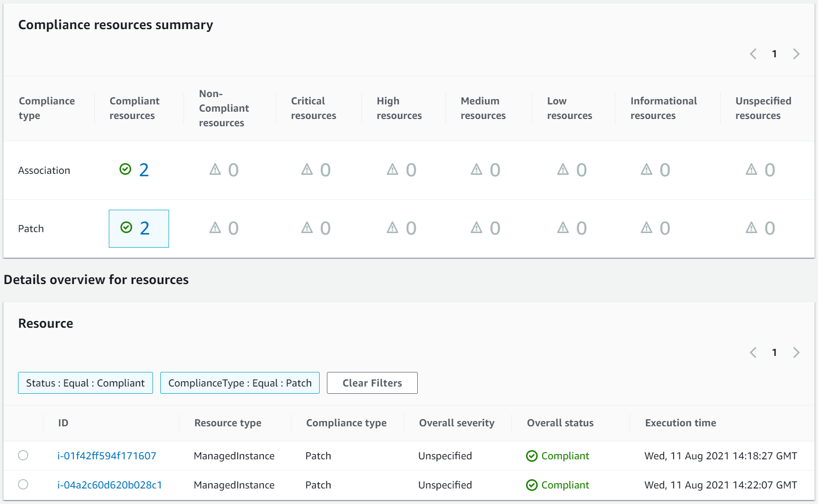Click warning icon for Patch non-compliant resources
This screenshot has width=818, height=504.
tap(215, 227)
